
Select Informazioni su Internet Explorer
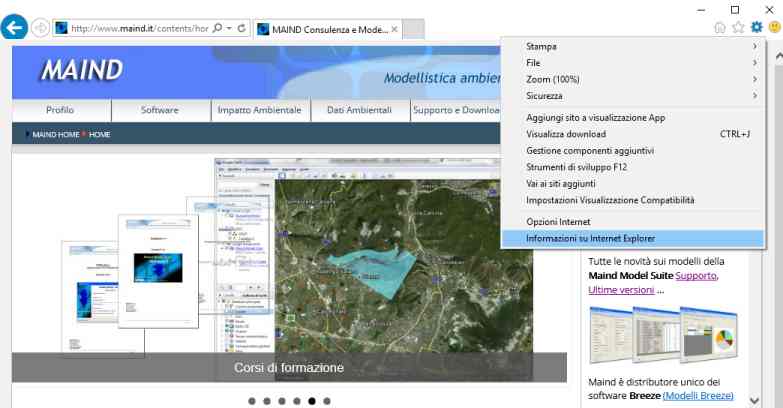tap(633, 239)
